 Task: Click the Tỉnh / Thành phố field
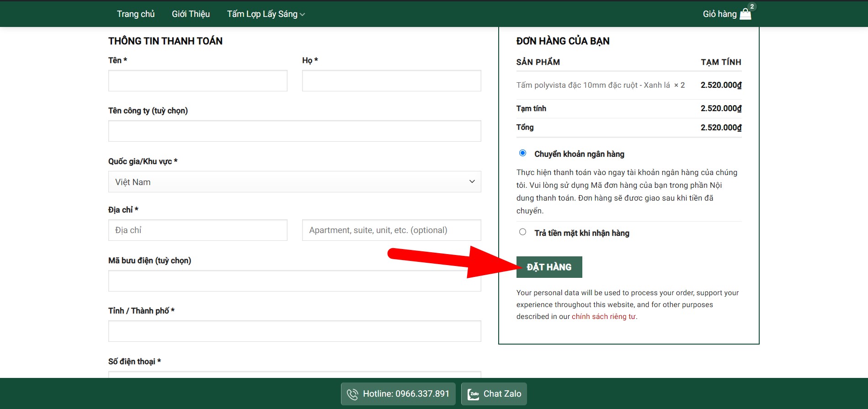[x=294, y=331]
